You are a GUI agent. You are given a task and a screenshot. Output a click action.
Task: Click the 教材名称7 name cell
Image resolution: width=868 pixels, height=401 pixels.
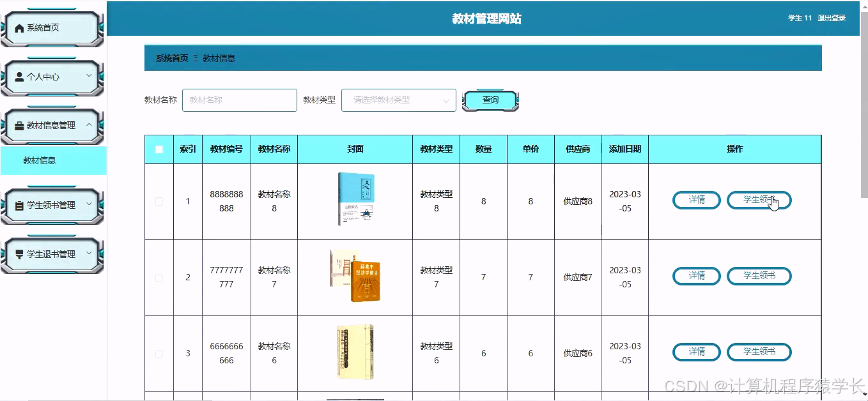point(274,277)
